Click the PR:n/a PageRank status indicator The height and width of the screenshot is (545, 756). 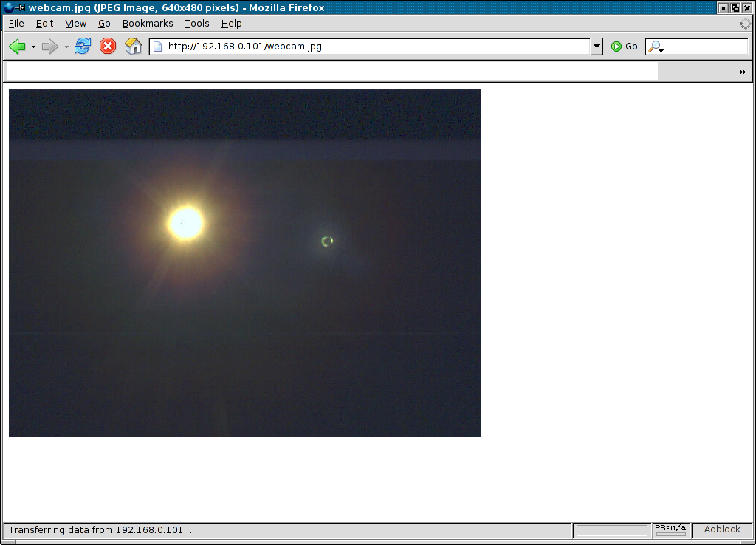coord(670,529)
